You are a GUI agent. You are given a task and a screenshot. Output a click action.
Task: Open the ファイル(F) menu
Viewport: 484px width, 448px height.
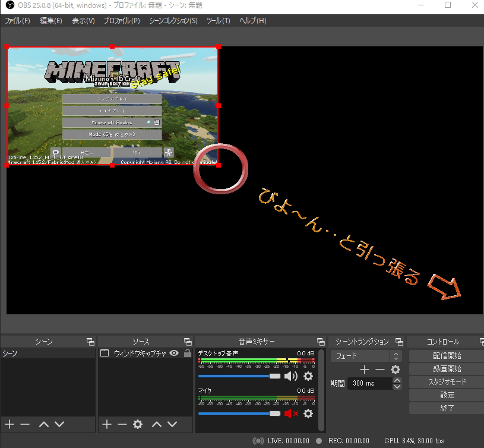pyautogui.click(x=17, y=21)
